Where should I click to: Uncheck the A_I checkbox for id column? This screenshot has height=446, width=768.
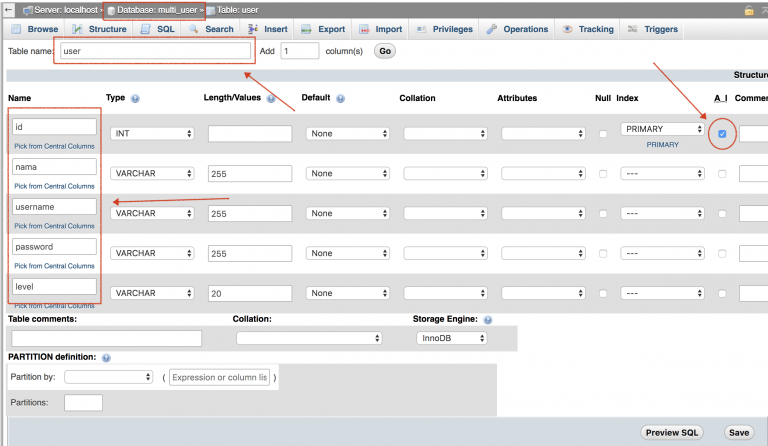722,134
